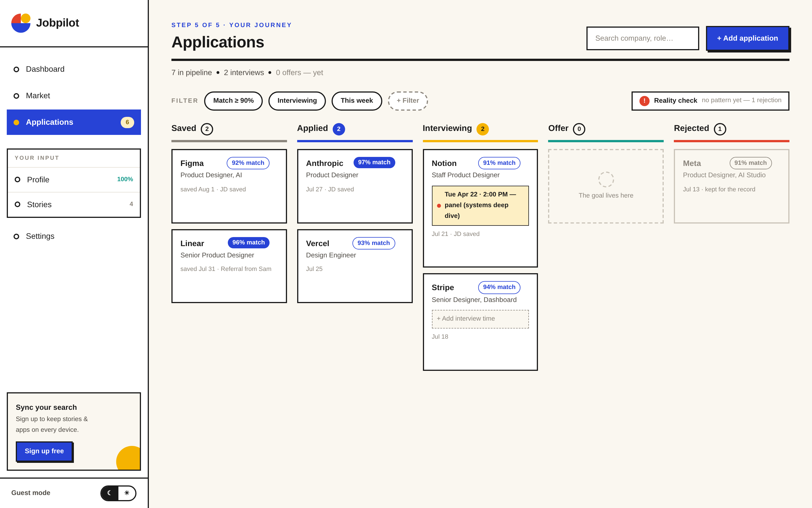Click the 97% match badge on Anthropic

point(374,163)
